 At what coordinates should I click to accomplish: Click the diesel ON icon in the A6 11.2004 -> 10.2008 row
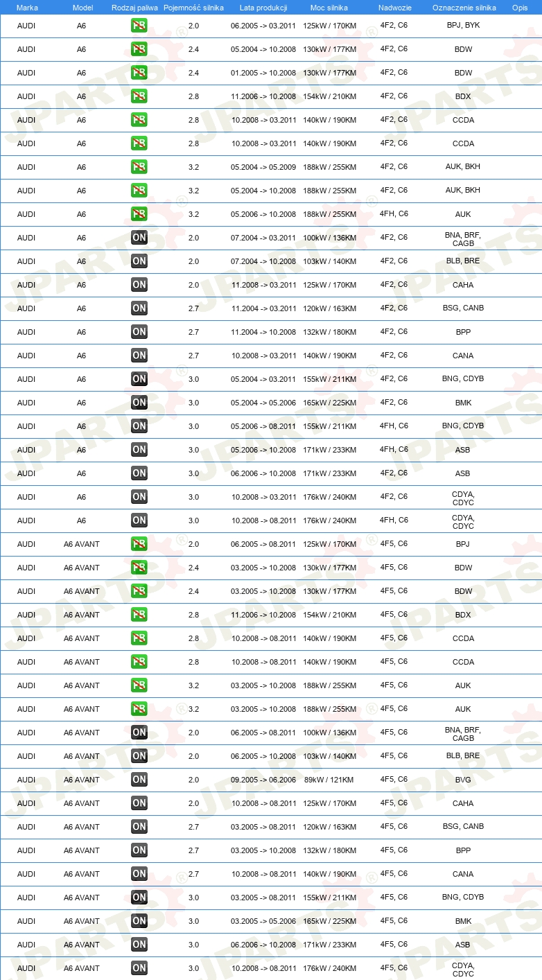point(139,332)
